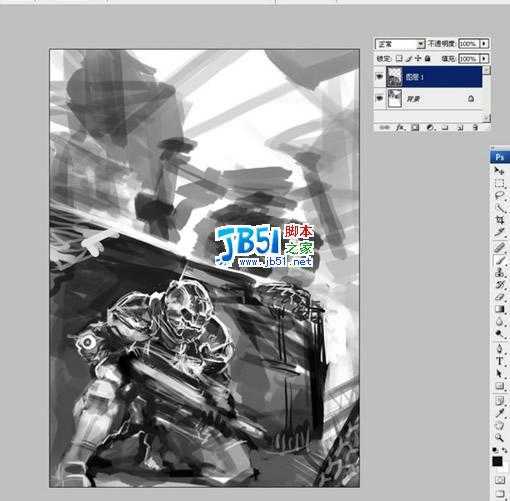This screenshot has height=501, width=510.
Task: Select the Eraser tool
Action: [499, 297]
